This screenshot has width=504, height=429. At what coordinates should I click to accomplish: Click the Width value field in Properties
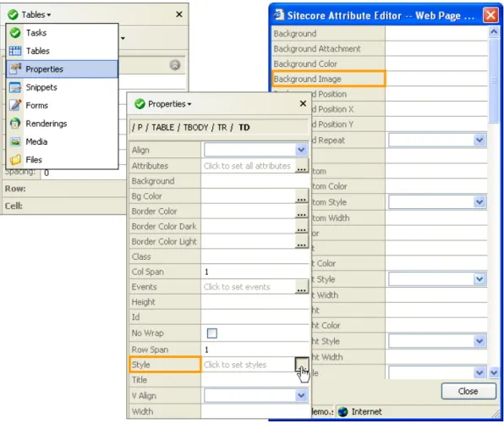255,411
